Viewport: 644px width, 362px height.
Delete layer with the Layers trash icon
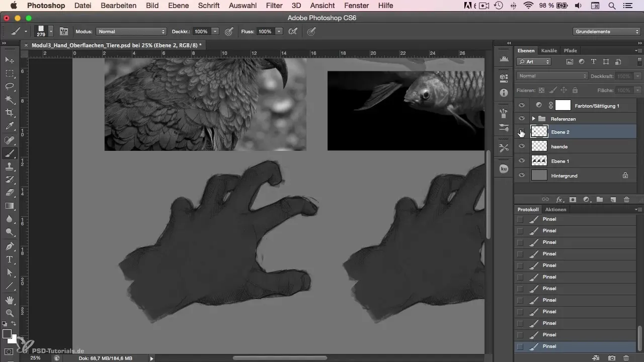626,200
